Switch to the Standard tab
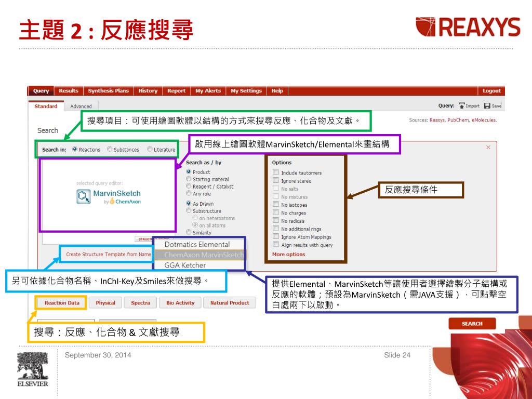This screenshot has height=399, width=532. (x=46, y=106)
